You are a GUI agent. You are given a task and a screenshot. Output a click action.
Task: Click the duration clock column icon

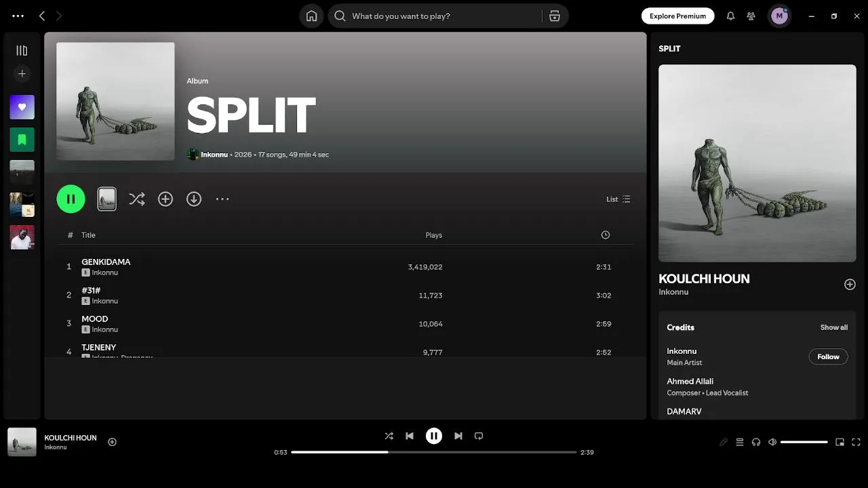pos(606,235)
